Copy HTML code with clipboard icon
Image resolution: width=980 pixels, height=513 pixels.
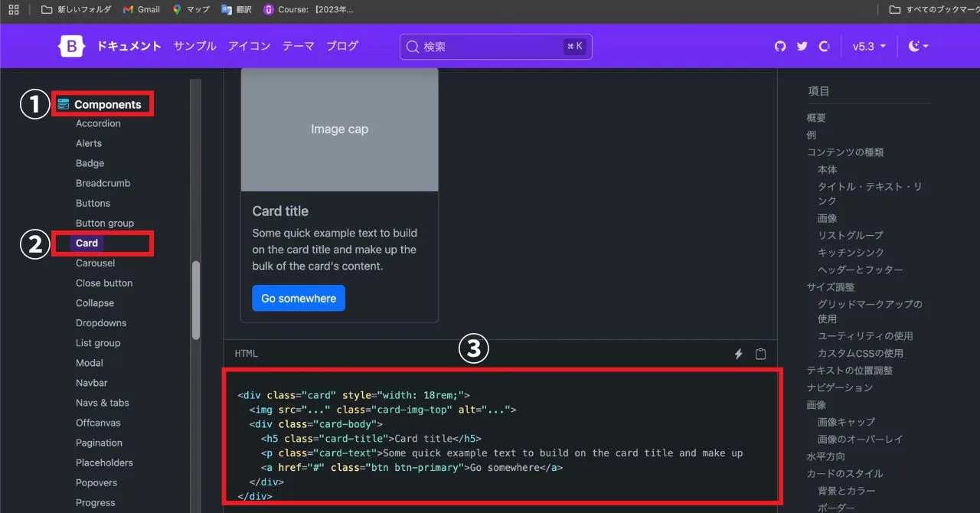[x=760, y=354]
